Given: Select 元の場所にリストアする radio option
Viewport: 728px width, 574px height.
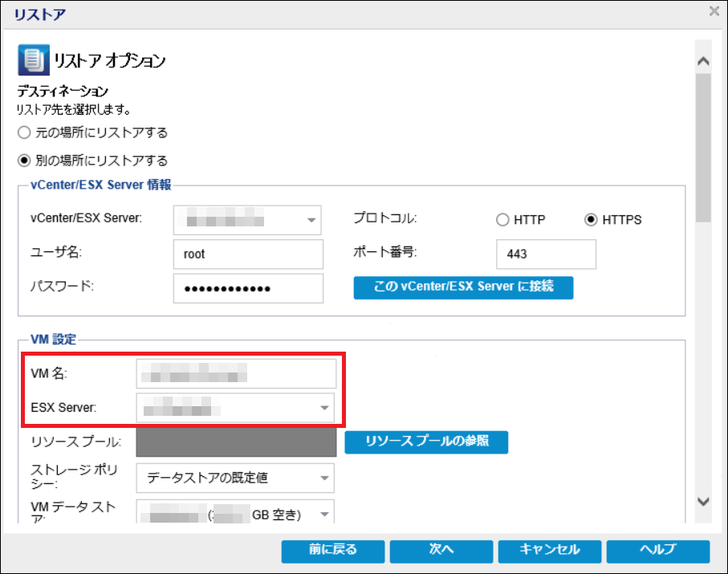Looking at the screenshot, I should (x=24, y=132).
